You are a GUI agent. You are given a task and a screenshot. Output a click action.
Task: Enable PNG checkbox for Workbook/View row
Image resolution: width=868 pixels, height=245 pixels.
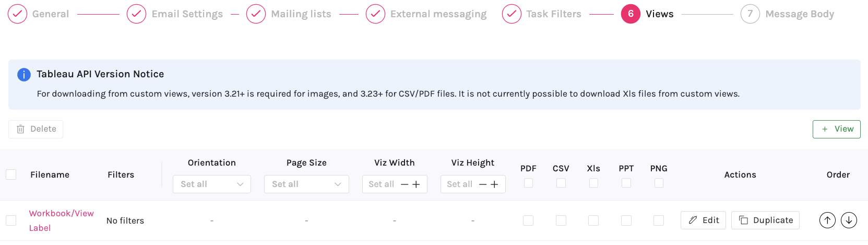click(x=659, y=220)
